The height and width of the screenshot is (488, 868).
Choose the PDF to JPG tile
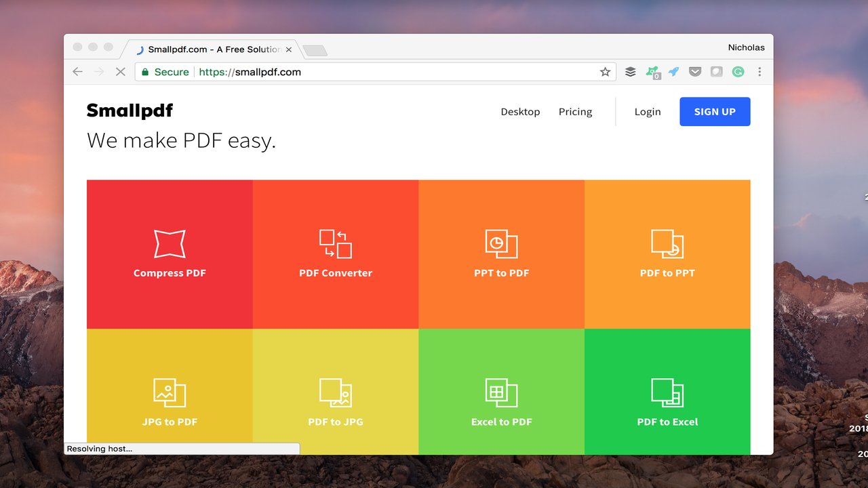(x=336, y=392)
